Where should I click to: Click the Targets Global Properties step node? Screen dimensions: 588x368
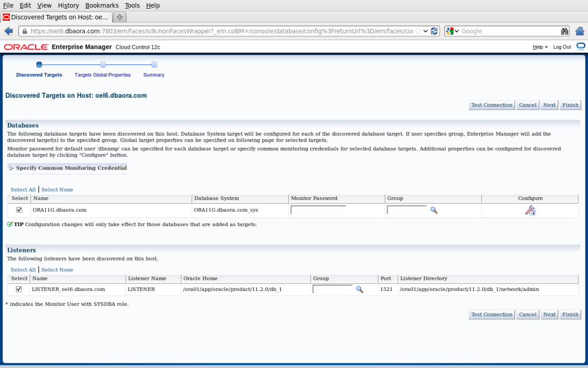click(103, 64)
